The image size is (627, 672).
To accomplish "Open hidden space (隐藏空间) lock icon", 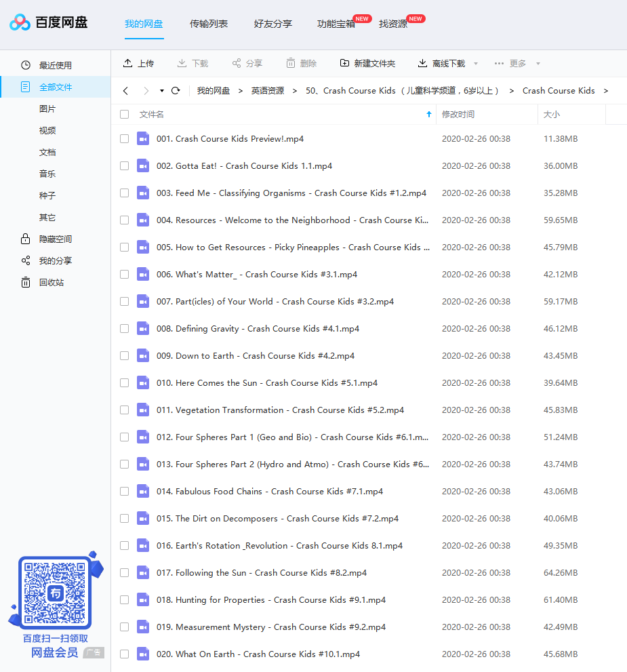I will [x=26, y=239].
